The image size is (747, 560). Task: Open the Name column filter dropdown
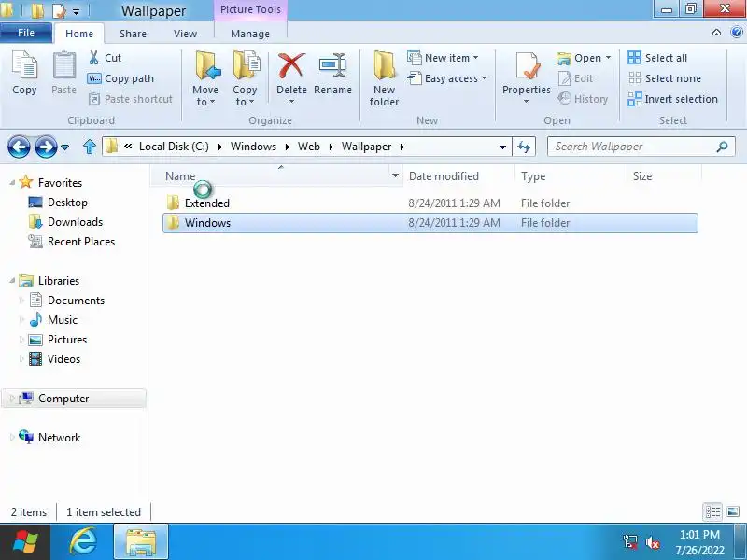395,176
